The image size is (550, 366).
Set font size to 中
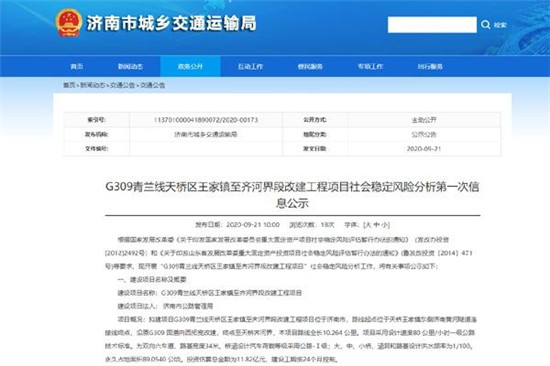tap(376, 225)
